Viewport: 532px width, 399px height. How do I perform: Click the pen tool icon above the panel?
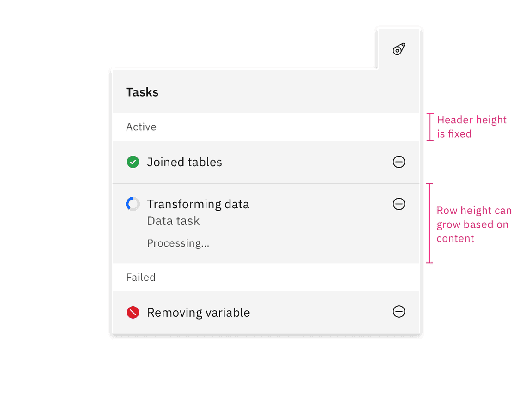[399, 49]
